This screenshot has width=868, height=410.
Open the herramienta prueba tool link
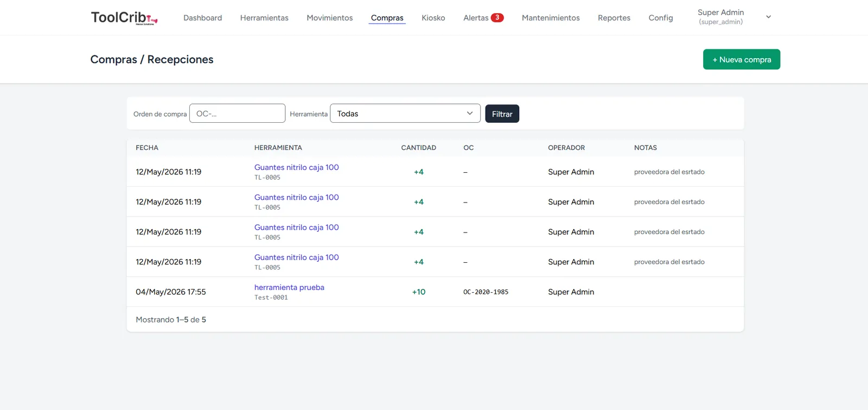pos(289,287)
